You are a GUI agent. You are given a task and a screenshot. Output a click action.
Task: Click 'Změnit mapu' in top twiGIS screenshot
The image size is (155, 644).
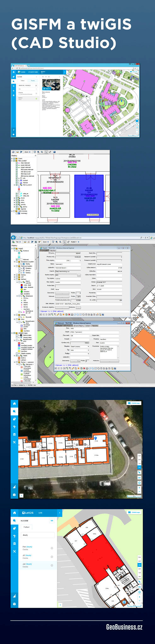(x=134, y=71)
